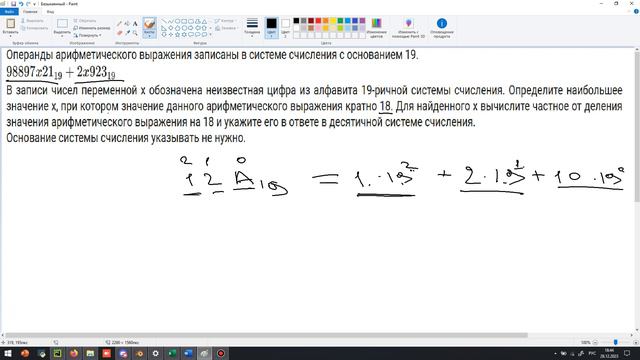Select the straight line shape
This screenshot has height=360, width=640.
point(164,21)
